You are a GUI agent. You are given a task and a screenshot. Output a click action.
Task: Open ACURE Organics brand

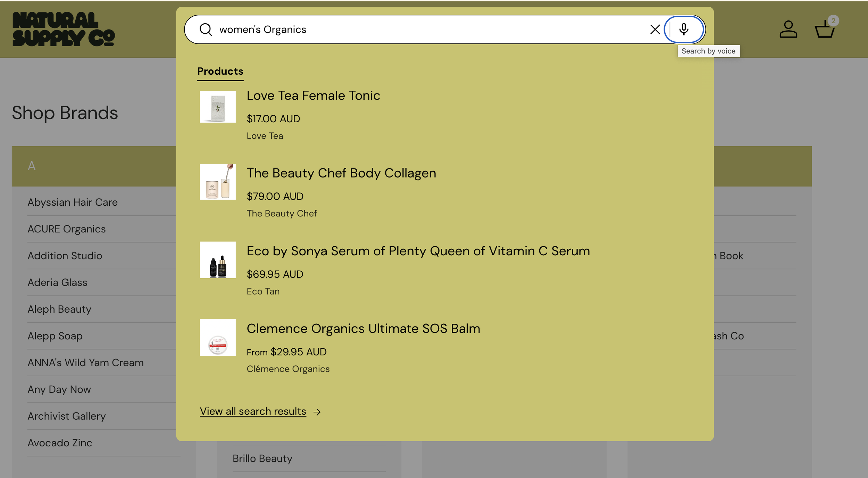coord(67,229)
